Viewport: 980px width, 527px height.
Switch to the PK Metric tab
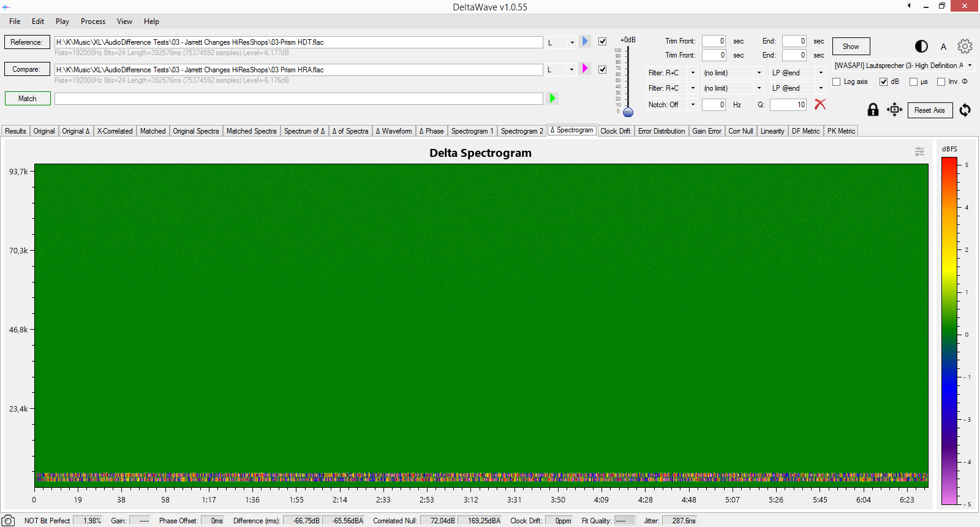pos(841,131)
